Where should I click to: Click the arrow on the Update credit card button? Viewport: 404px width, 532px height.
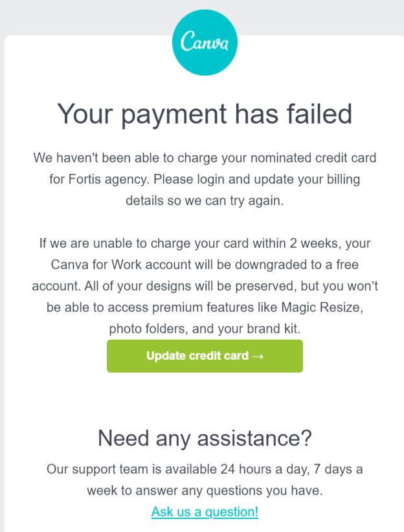coord(257,356)
